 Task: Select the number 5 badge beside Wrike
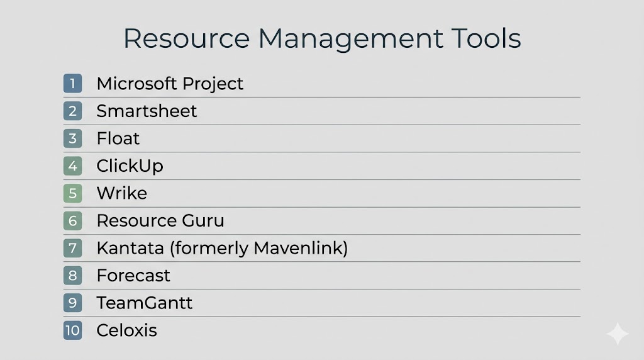pos(72,193)
